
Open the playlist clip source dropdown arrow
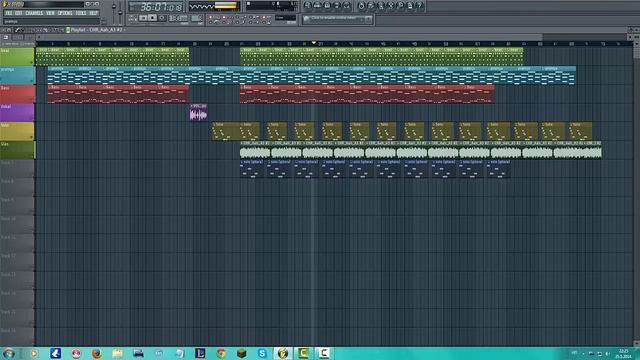(124, 30)
